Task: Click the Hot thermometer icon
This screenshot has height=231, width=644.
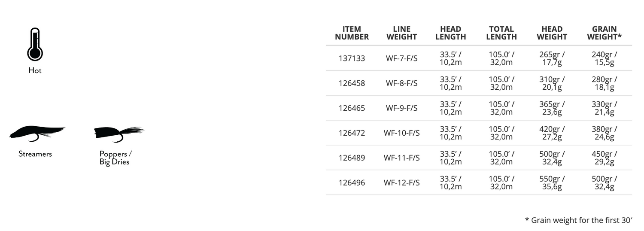Action: 35,45
